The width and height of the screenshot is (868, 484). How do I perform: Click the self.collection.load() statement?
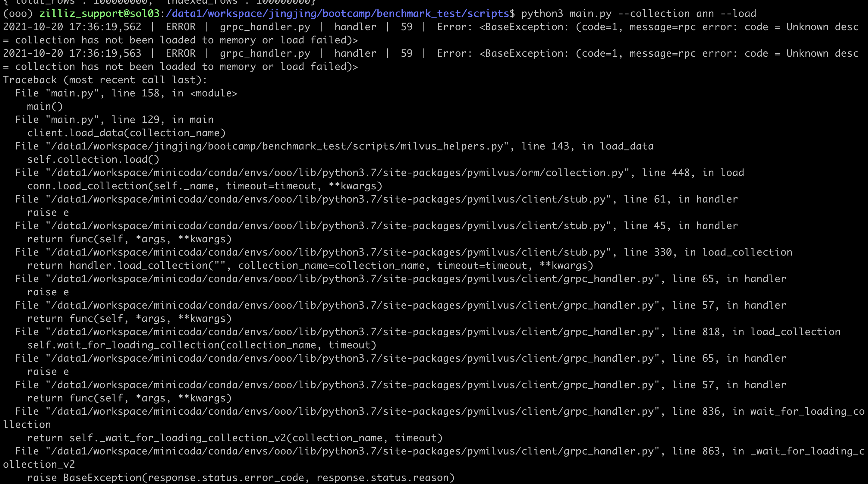point(93,159)
